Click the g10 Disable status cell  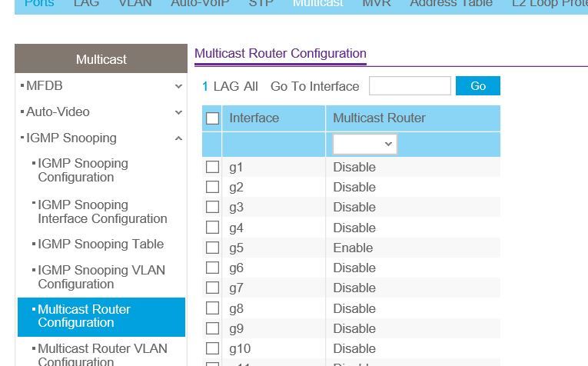[354, 349]
